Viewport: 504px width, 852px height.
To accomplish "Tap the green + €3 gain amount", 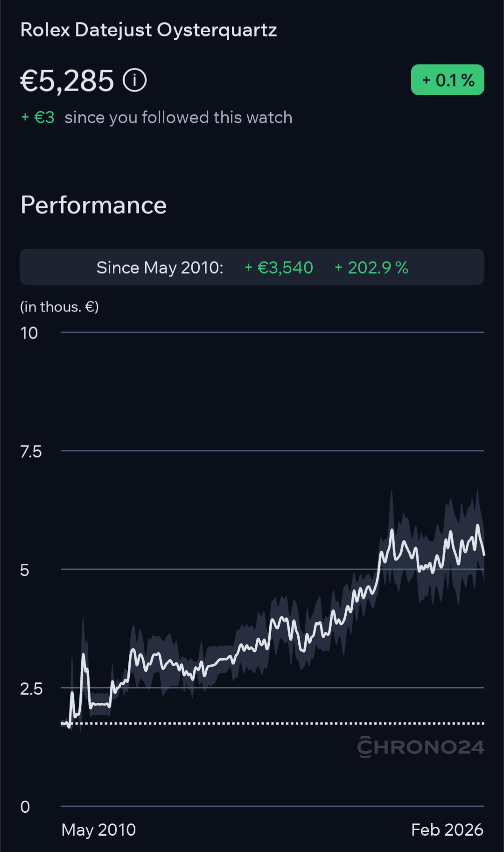I will (x=38, y=117).
